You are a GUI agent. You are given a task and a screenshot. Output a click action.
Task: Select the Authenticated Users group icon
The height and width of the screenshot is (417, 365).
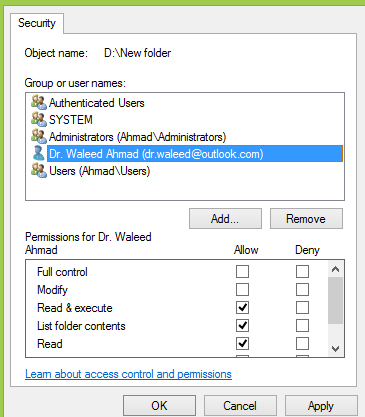[39, 102]
